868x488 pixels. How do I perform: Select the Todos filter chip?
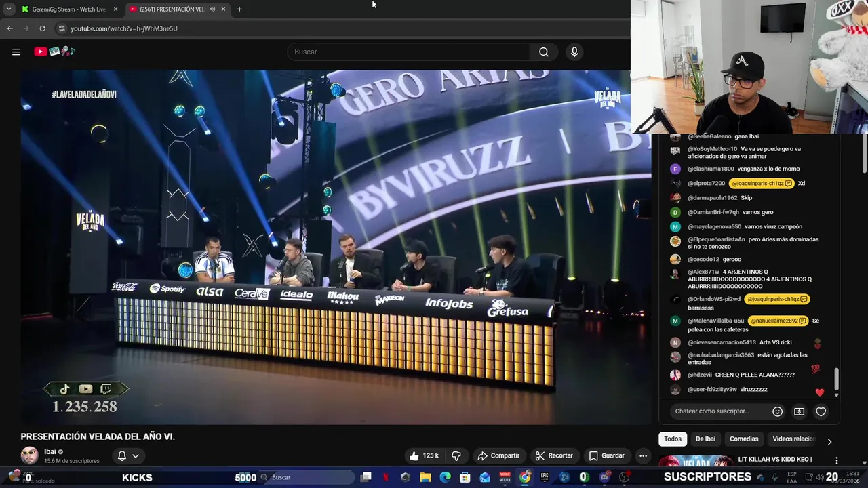[673, 439]
